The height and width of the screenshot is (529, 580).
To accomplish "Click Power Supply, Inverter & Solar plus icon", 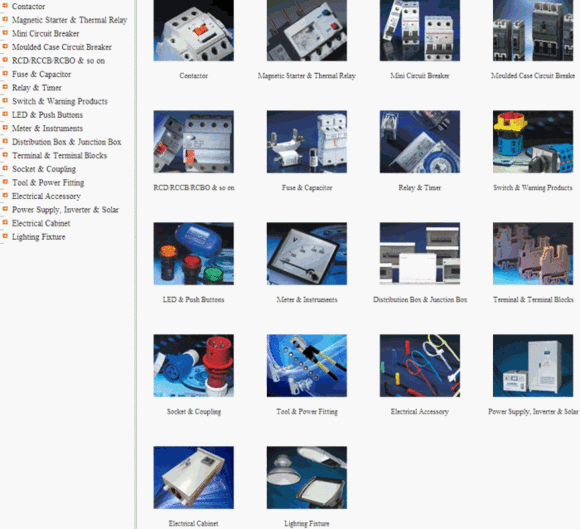I will pyautogui.click(x=5, y=209).
